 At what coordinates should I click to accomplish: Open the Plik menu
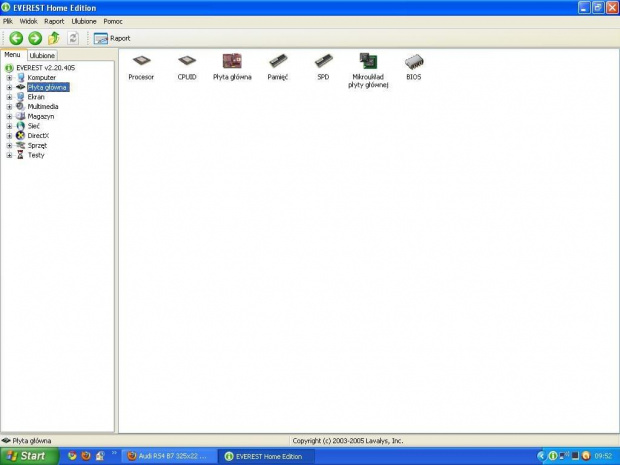(8, 21)
